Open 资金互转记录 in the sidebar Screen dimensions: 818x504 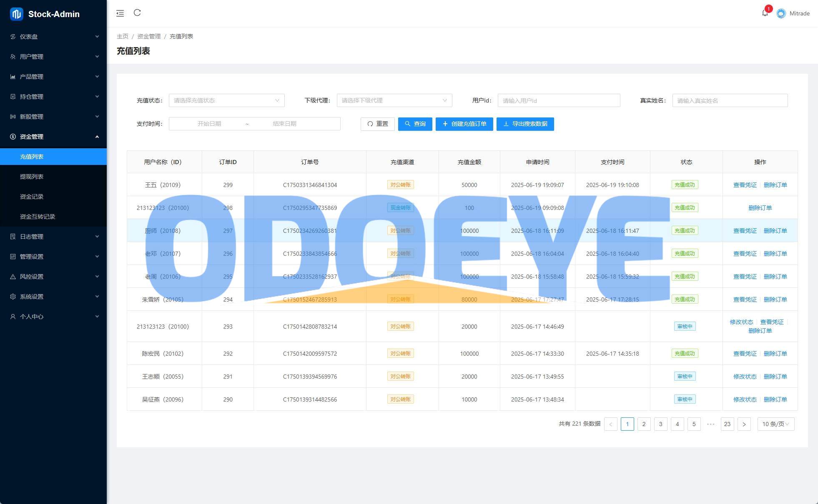pos(38,217)
